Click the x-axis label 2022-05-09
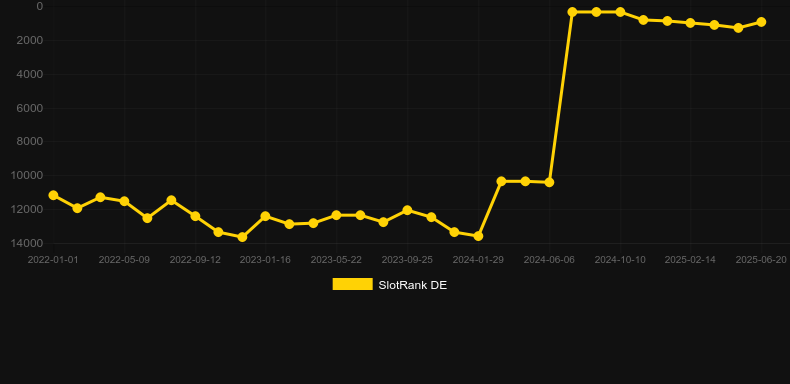 [x=124, y=260]
